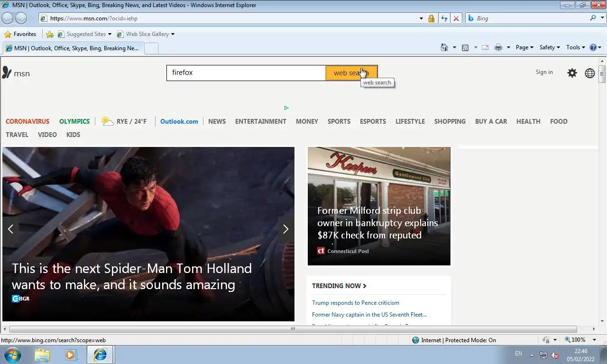This screenshot has height=364, width=607.
Task: Click the globe language icon
Action: 590,73
